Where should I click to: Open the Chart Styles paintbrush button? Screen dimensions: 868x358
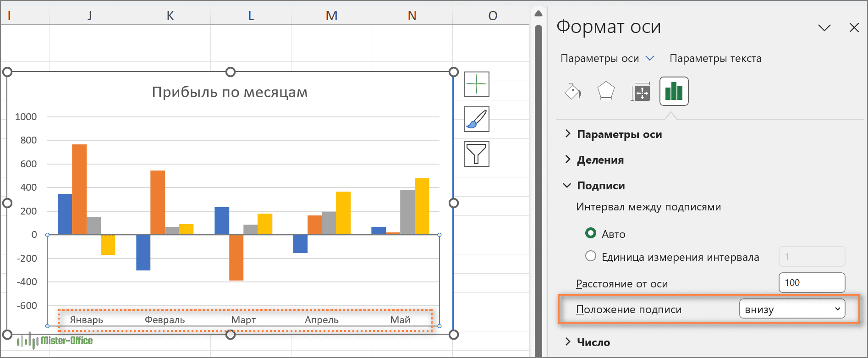[477, 119]
